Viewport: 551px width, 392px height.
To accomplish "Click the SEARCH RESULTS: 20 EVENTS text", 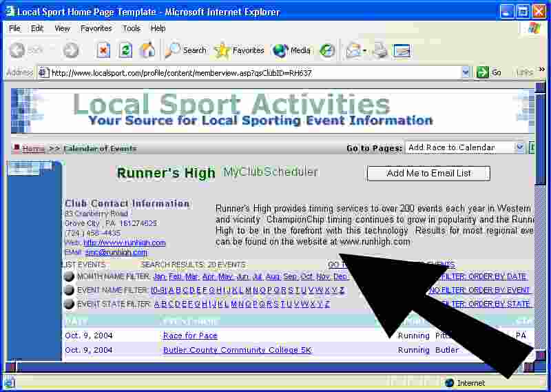I will pyautogui.click(x=194, y=265).
